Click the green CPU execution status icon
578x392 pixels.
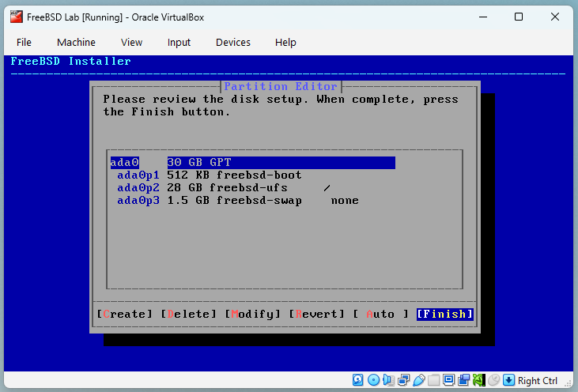point(479,380)
